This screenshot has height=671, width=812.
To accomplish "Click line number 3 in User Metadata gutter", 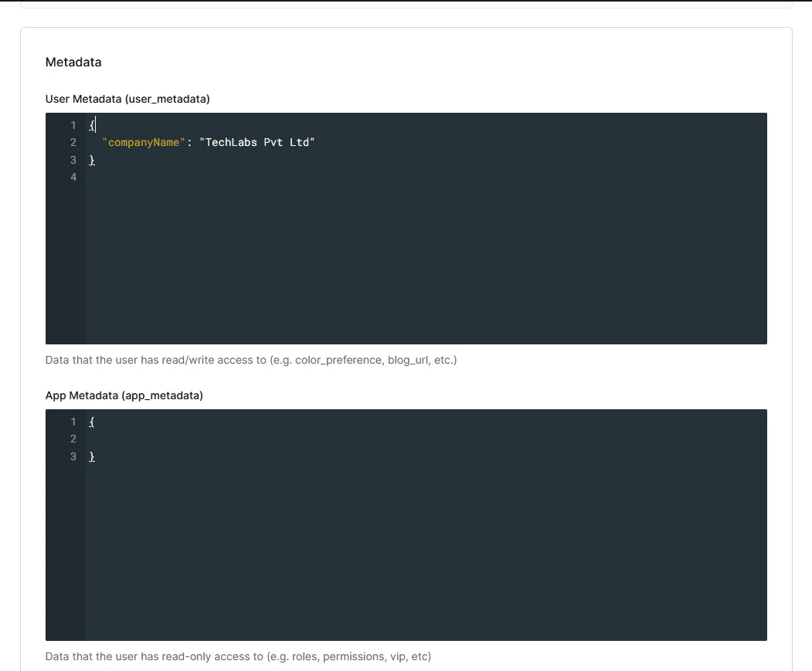I will [73, 160].
